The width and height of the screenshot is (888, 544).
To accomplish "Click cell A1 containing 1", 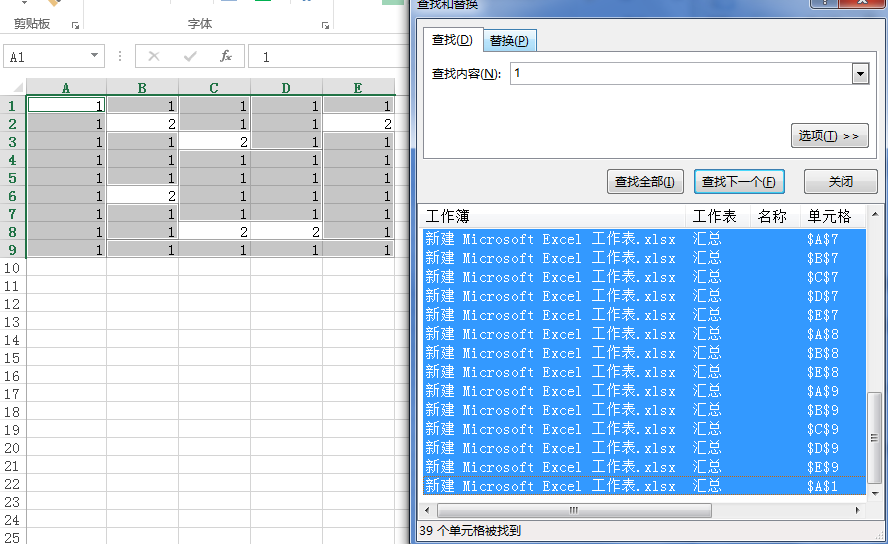I will pyautogui.click(x=66, y=105).
